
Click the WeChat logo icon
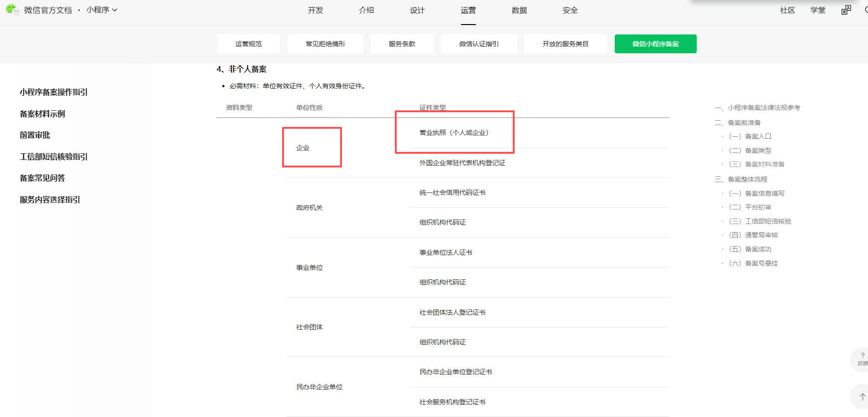[x=13, y=9]
